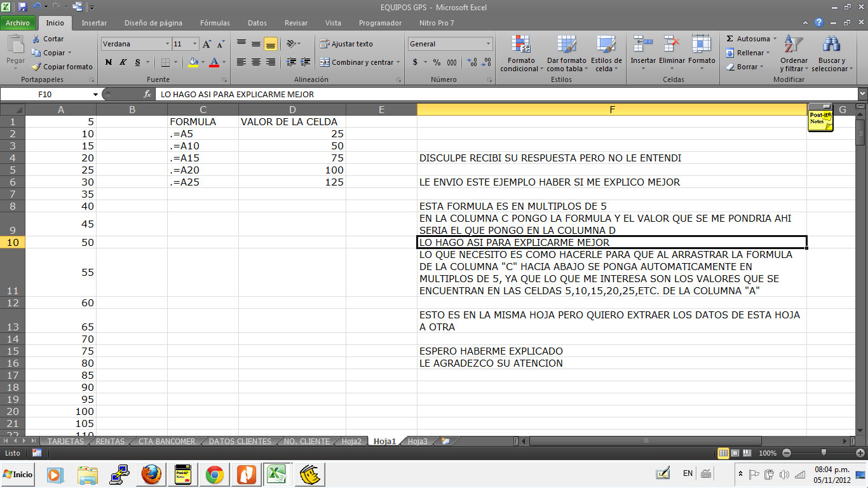The height and width of the screenshot is (488, 868).
Task: Apply percent style icon
Action: (437, 62)
